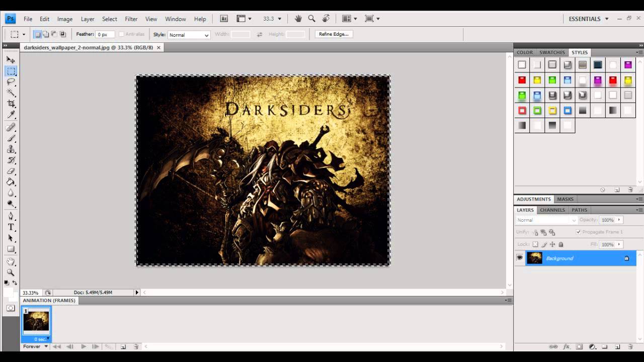Delete layer using Layers panel trash icon
This screenshot has width=644, height=362.
[x=630, y=346]
